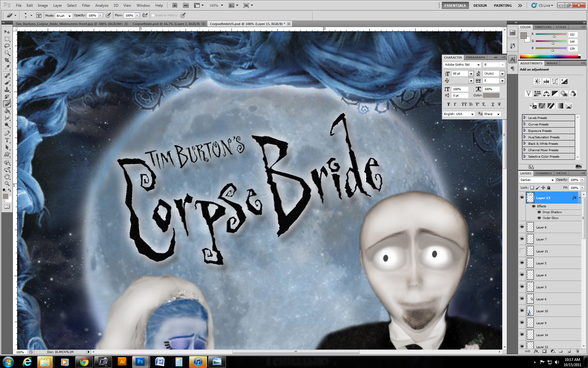The width and height of the screenshot is (588, 368).
Task: Click the Essentials workspace button
Action: coord(455,6)
